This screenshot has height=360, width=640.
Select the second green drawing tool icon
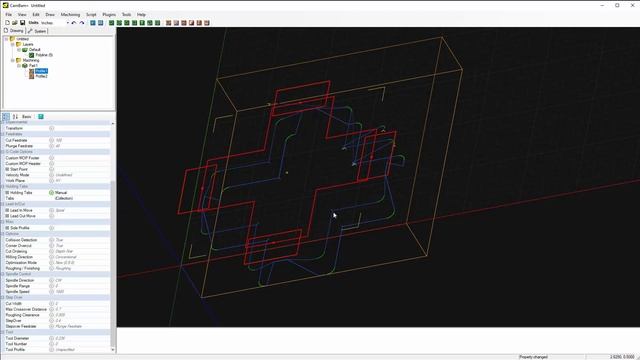119,23
